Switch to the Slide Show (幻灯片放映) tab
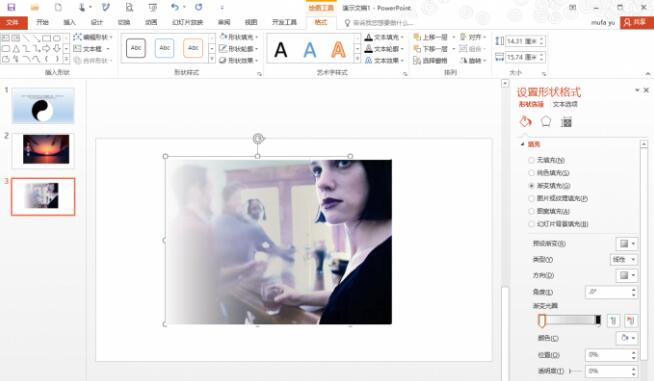Screen dimensions: 654x381 click(x=187, y=23)
